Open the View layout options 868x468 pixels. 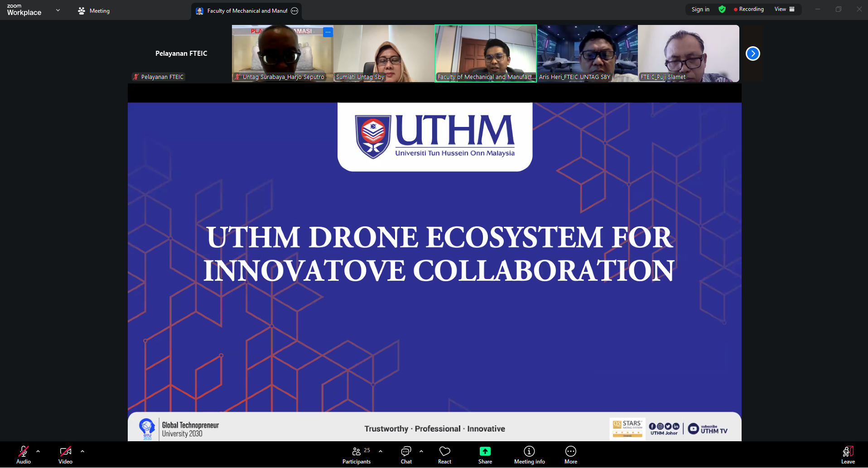click(x=784, y=10)
